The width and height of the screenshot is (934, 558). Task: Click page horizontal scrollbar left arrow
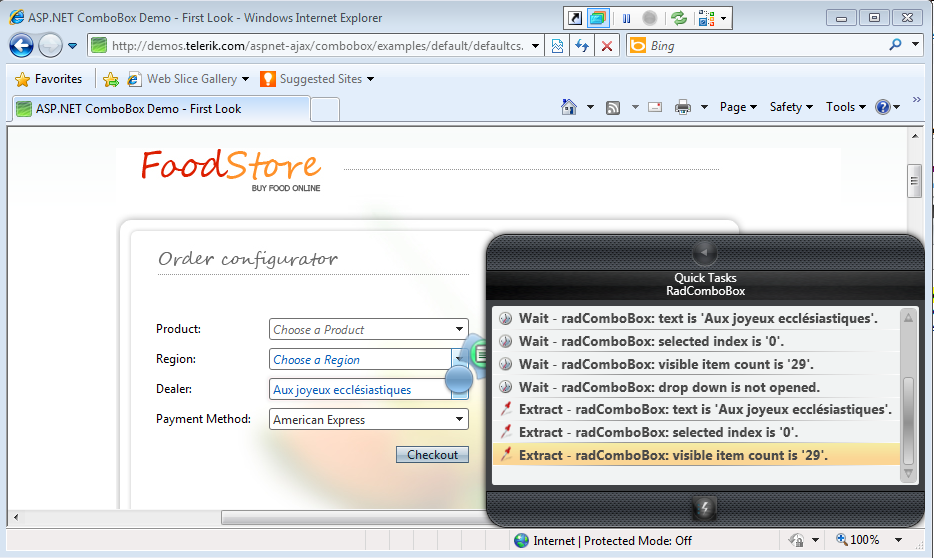point(16,517)
